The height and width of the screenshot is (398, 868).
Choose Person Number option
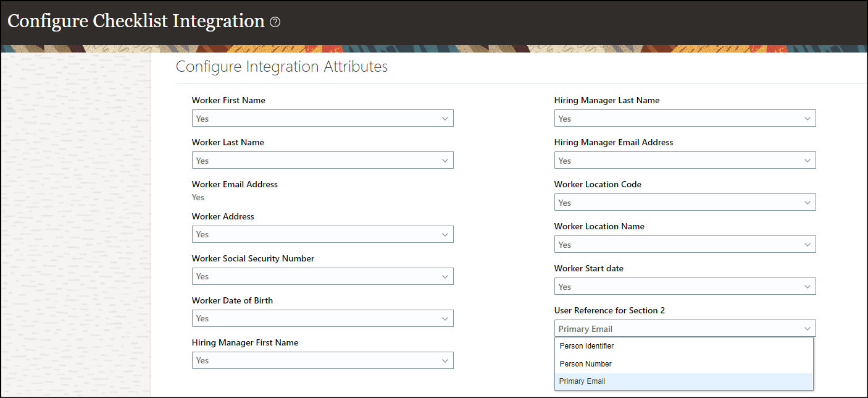click(585, 364)
